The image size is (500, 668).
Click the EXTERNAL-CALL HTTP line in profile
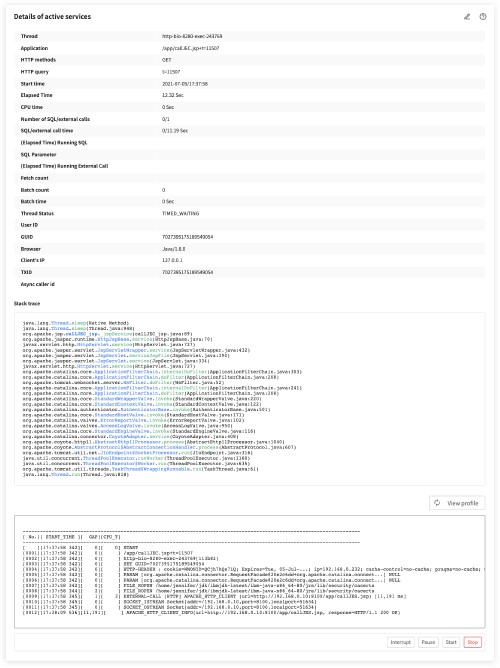[x=214, y=596]
